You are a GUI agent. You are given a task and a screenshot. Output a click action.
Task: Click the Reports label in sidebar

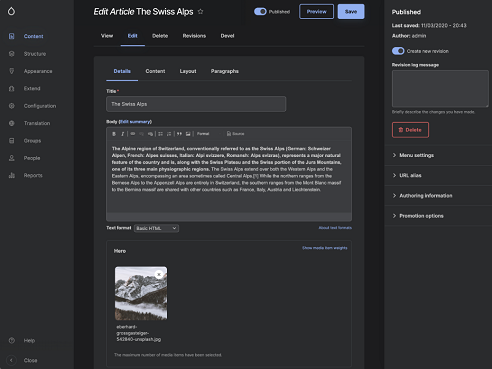(33, 175)
